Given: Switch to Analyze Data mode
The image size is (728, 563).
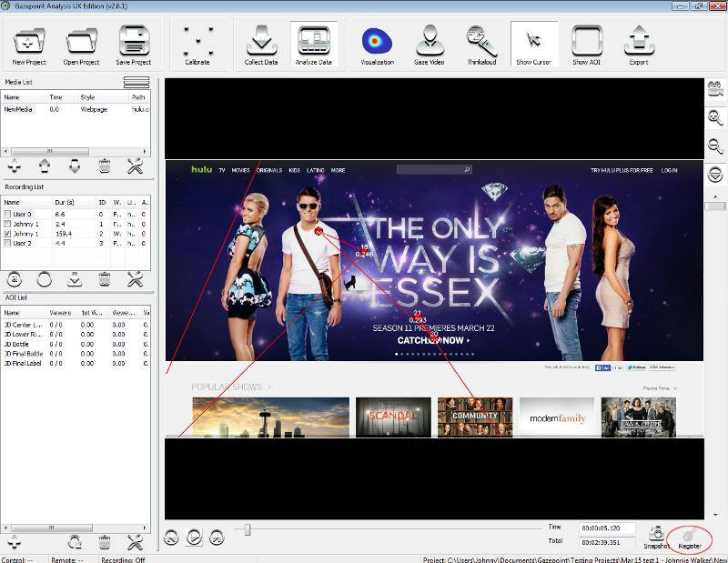Looking at the screenshot, I should [x=313, y=45].
